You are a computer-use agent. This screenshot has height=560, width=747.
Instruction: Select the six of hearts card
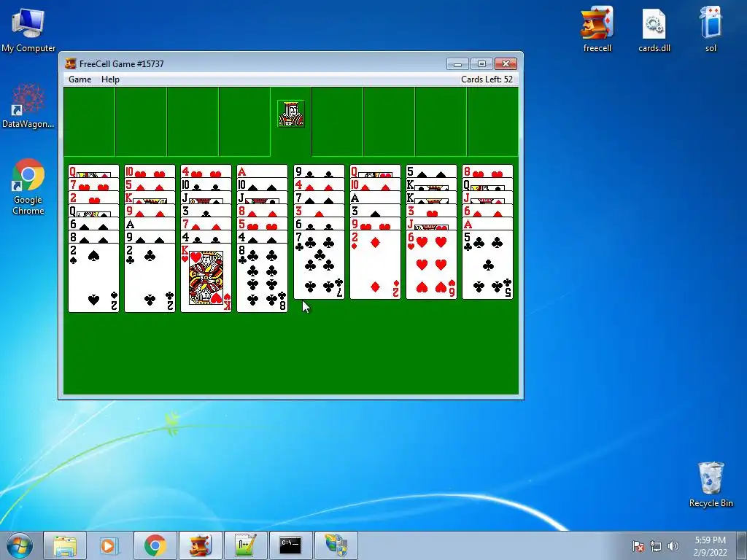click(431, 265)
